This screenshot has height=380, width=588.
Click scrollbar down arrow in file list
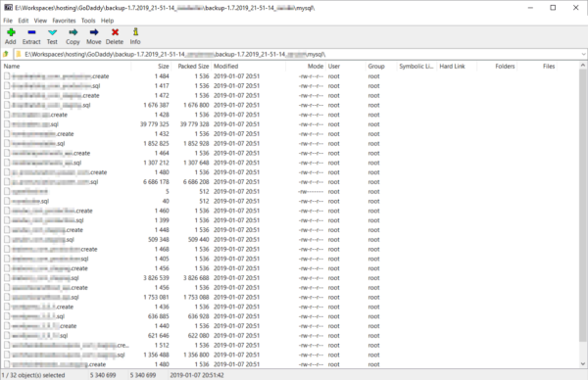click(x=583, y=363)
